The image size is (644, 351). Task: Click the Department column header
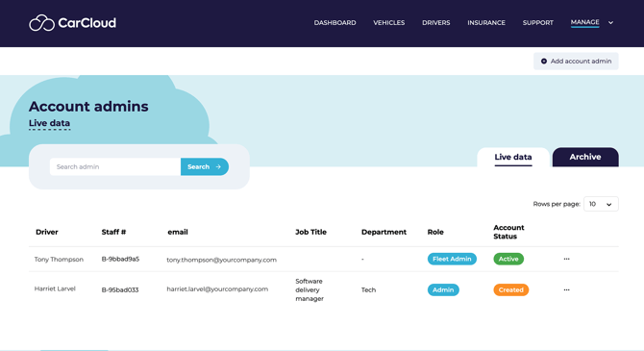click(384, 232)
